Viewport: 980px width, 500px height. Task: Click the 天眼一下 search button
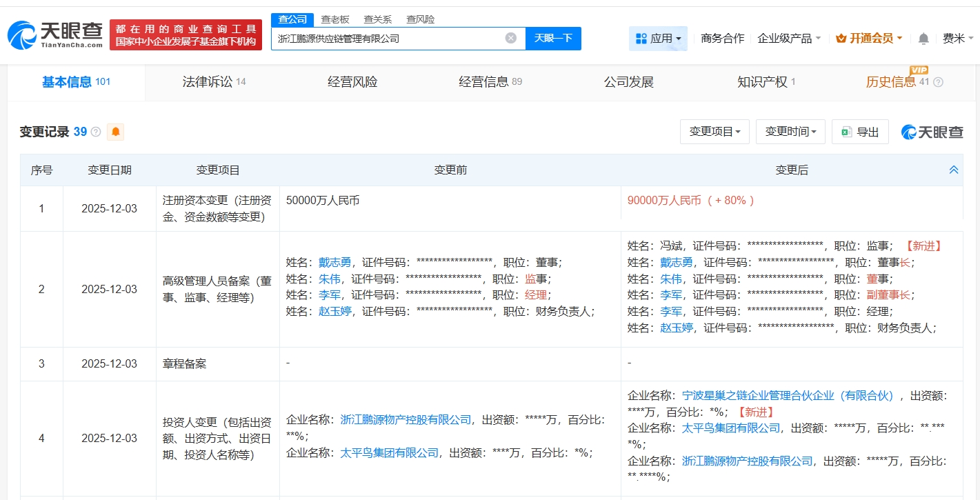[553, 39]
